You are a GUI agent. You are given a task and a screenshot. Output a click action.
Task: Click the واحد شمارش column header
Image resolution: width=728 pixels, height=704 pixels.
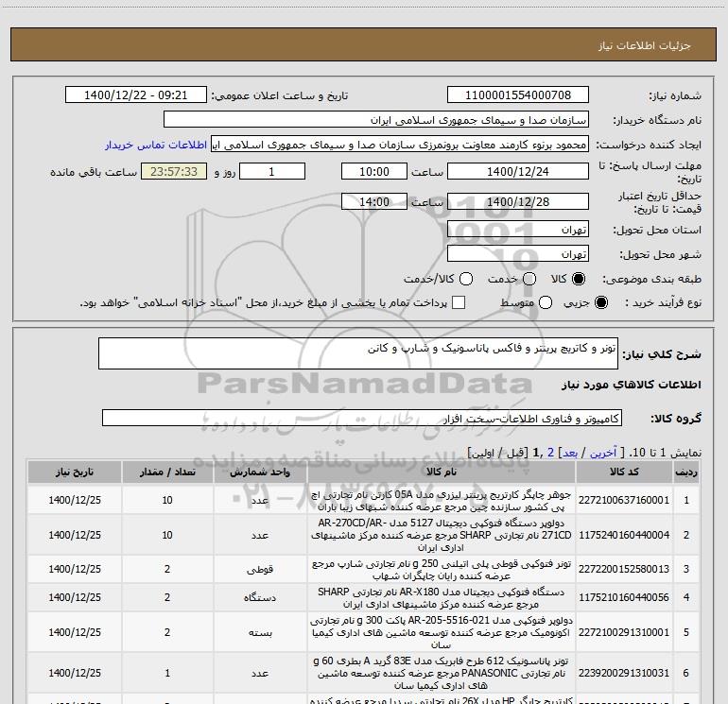(x=260, y=472)
